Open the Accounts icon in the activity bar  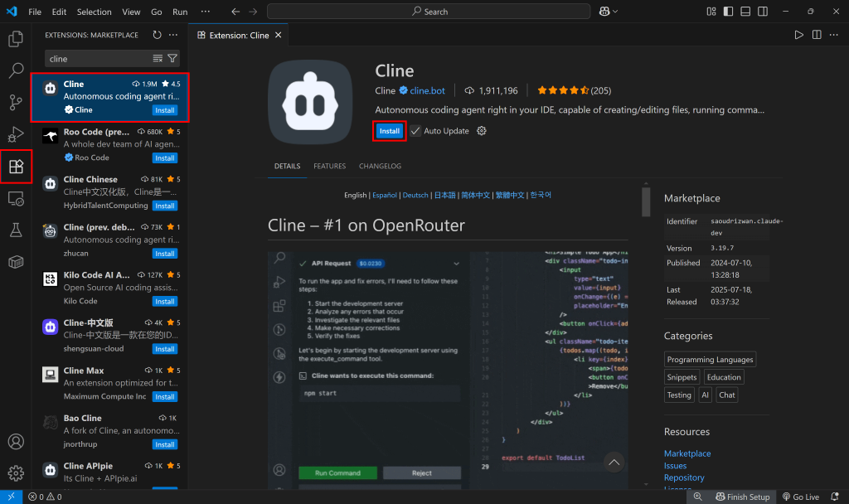(x=17, y=442)
